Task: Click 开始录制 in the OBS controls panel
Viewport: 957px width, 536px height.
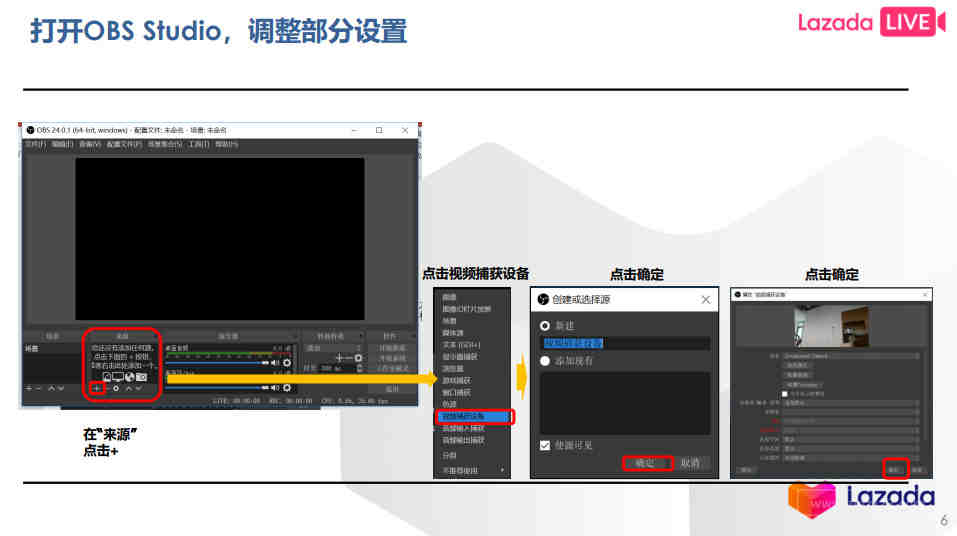Action: [x=392, y=358]
